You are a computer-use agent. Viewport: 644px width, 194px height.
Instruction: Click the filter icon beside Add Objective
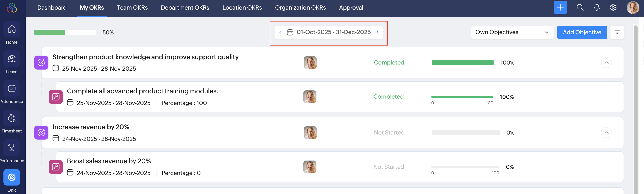pos(617,32)
